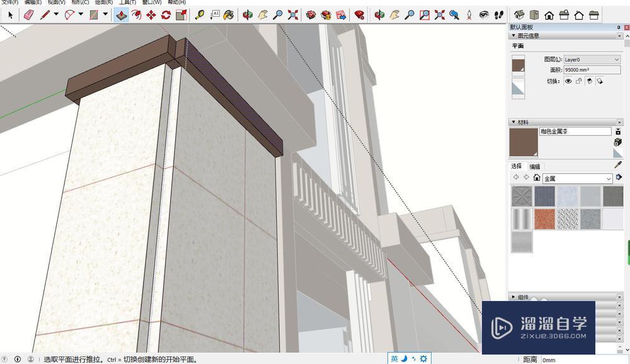630x364 pixels.
Task: Open the 文件(F) menu
Action: (9, 2)
